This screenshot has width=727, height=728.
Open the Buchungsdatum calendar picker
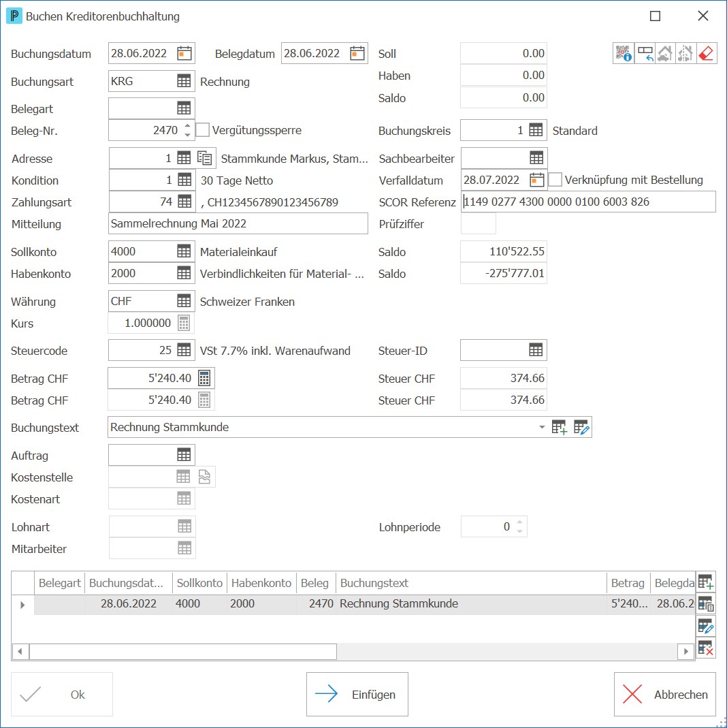(x=184, y=53)
